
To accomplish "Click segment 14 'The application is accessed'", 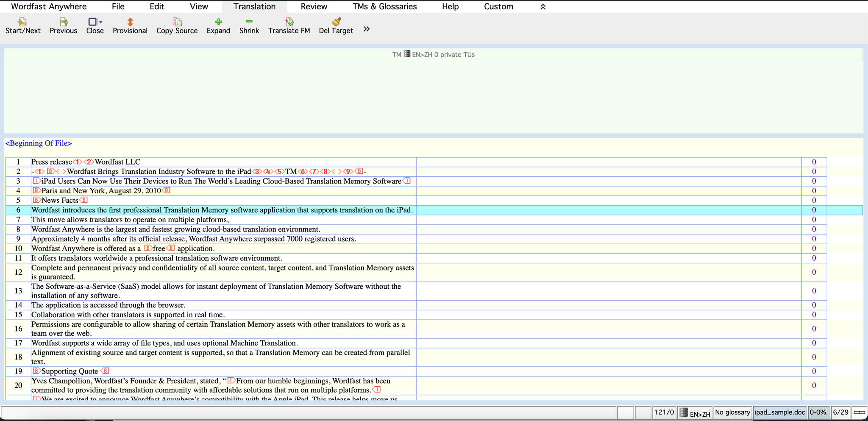I will coord(108,305).
